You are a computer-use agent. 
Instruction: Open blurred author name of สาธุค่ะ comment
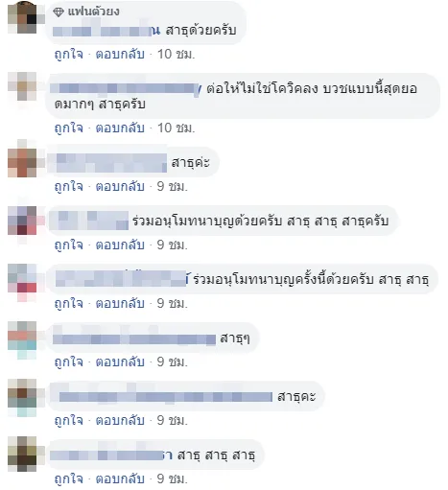pyautogui.click(x=107, y=163)
